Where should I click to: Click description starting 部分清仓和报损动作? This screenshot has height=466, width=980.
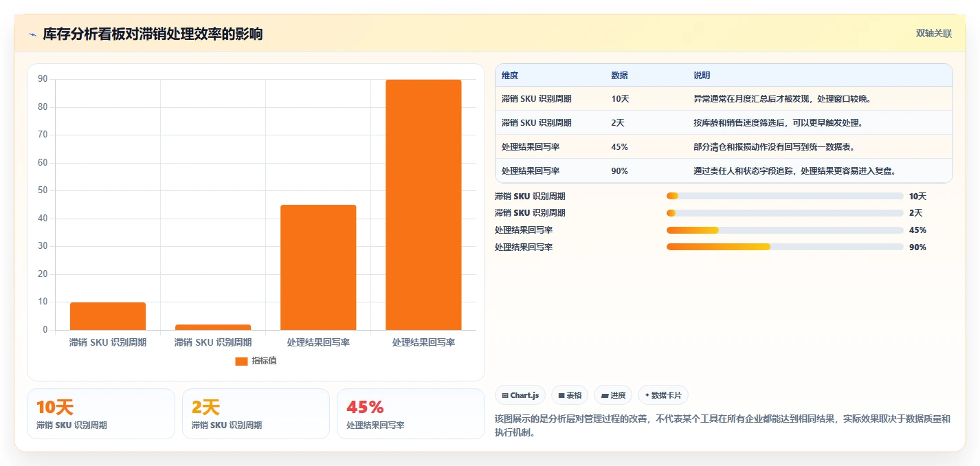[774, 147]
